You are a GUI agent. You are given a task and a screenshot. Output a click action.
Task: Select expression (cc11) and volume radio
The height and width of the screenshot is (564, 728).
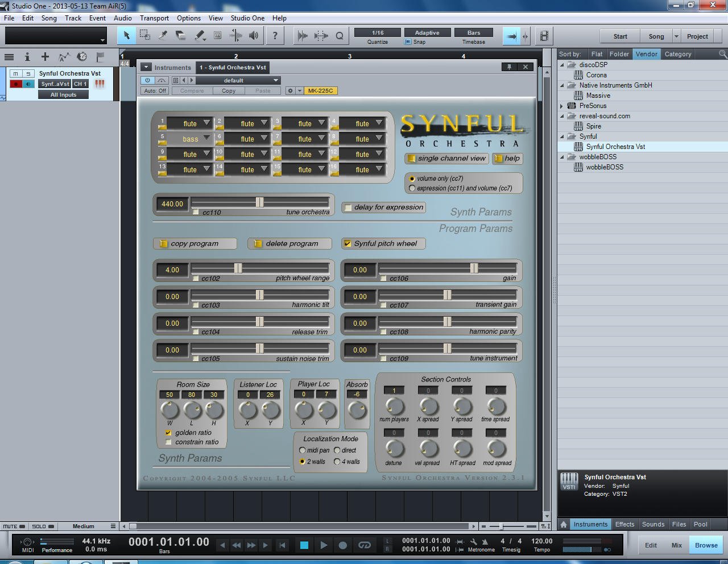pos(412,188)
